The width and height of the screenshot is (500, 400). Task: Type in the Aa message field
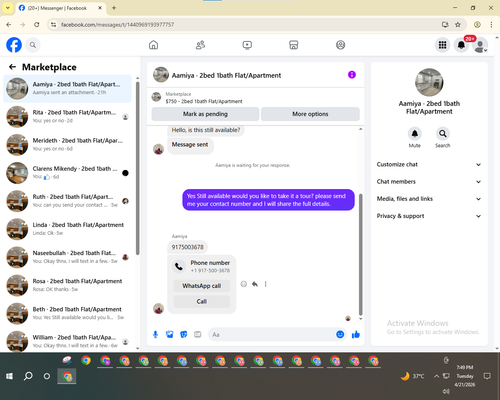pos(271,334)
